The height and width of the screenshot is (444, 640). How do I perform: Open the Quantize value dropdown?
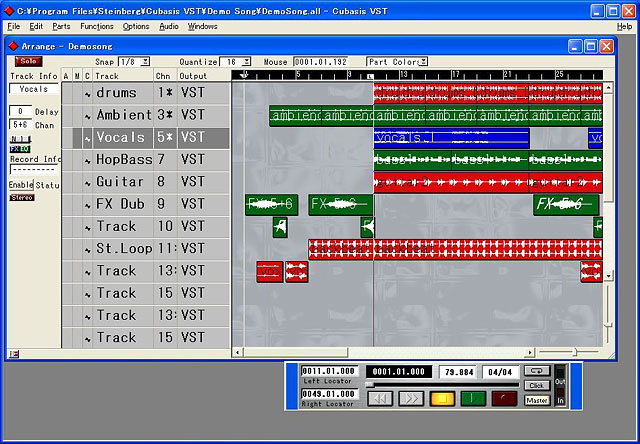tap(246, 62)
